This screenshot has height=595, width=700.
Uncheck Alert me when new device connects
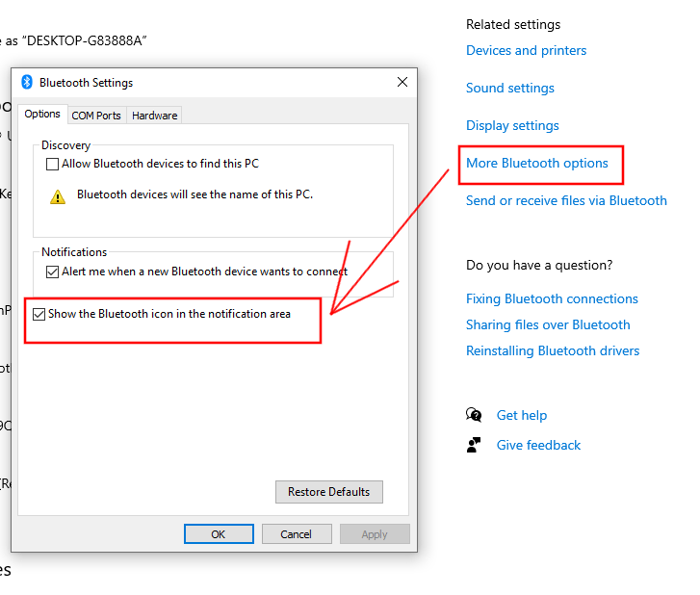[52, 272]
